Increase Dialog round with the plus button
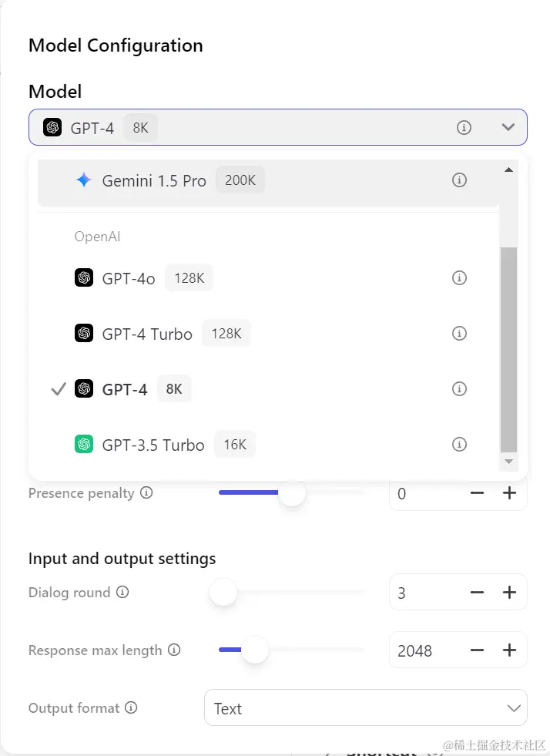 click(509, 592)
